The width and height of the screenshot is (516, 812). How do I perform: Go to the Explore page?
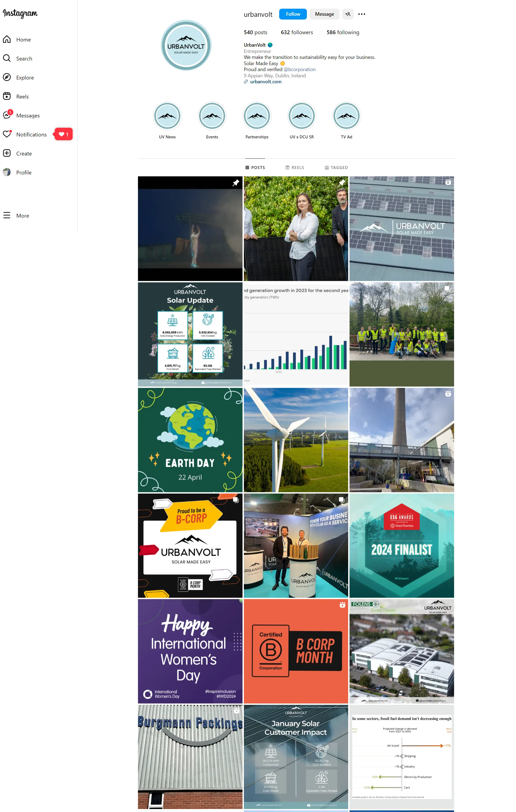point(25,78)
